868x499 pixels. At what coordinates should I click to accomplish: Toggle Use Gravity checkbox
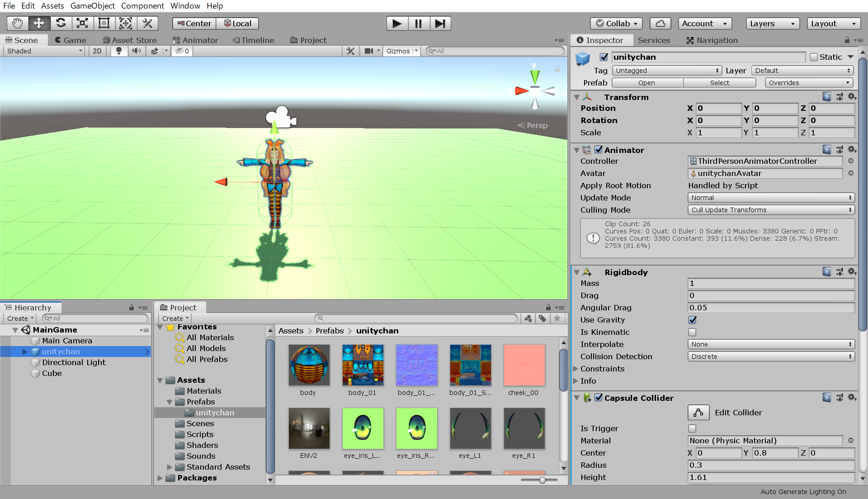coord(692,320)
